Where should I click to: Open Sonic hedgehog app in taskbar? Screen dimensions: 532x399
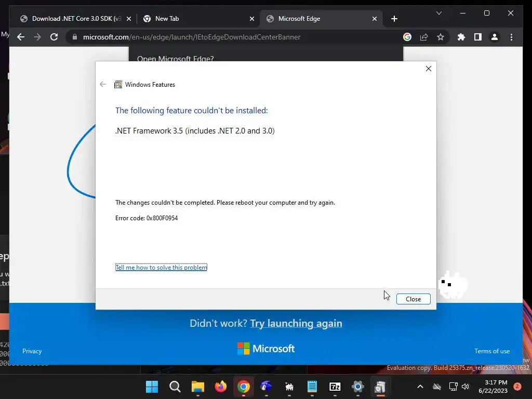click(x=267, y=387)
